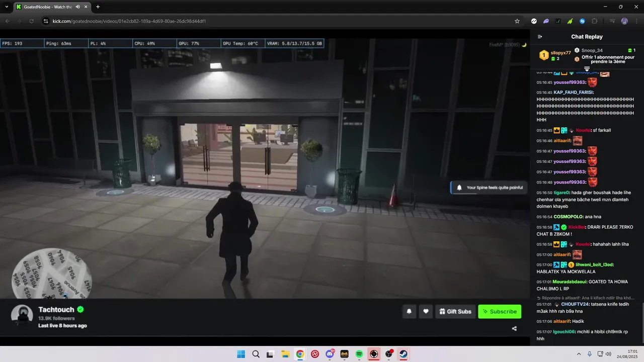Click the Chat Replay header title
This screenshot has height=362, width=644.
(587, 37)
